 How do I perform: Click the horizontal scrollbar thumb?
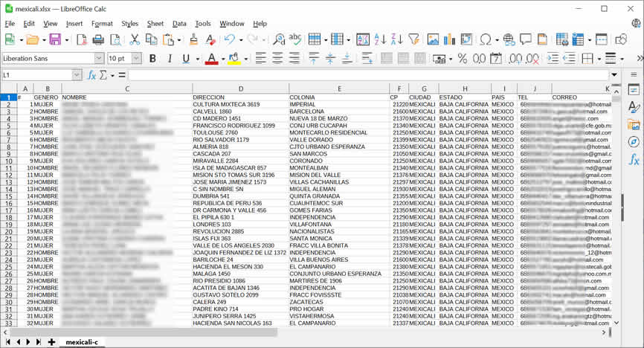(x=143, y=332)
